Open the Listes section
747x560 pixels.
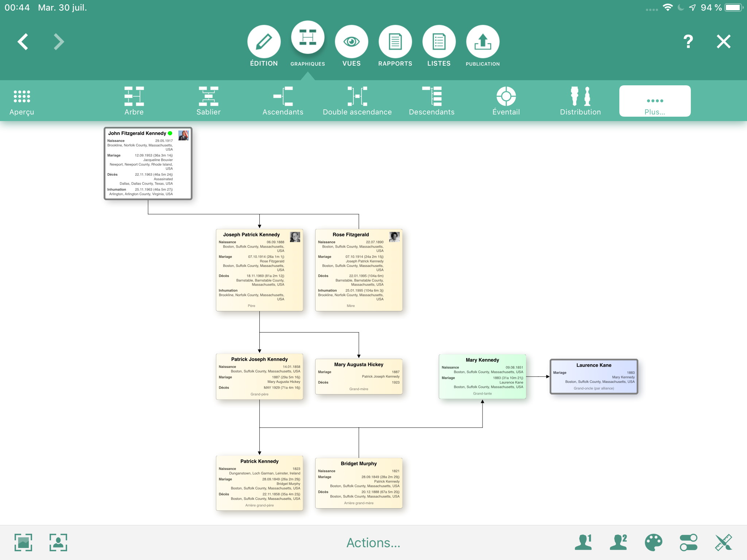(x=439, y=42)
